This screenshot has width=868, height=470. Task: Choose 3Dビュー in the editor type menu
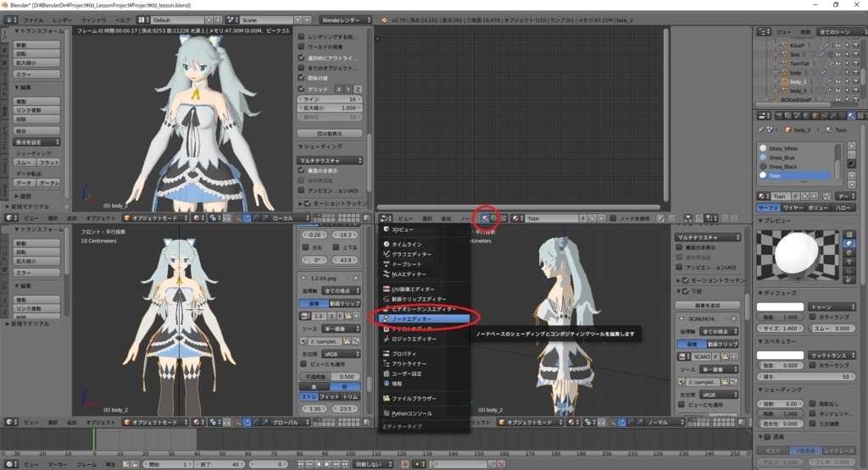tap(425, 229)
